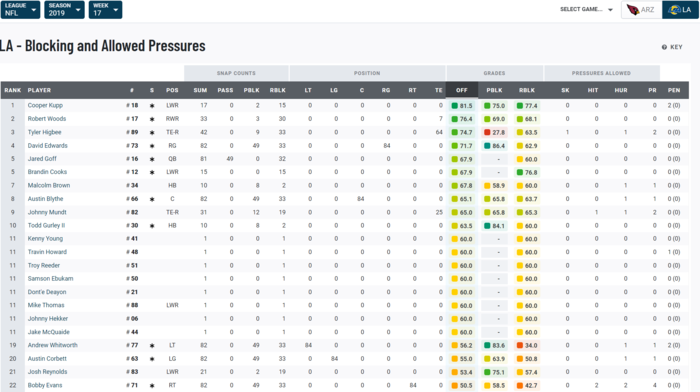The width and height of the screenshot is (700, 392).
Task: Click the starter star for Bobby Evans
Action: (x=152, y=385)
